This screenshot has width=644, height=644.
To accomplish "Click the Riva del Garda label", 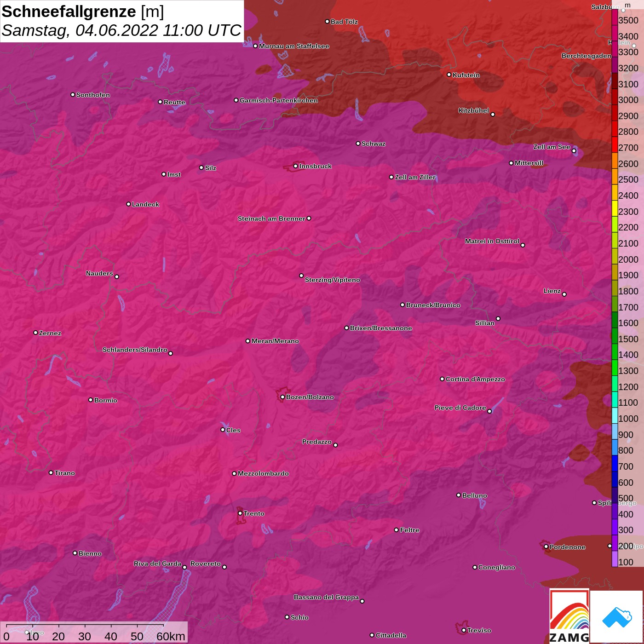I will point(157,563).
